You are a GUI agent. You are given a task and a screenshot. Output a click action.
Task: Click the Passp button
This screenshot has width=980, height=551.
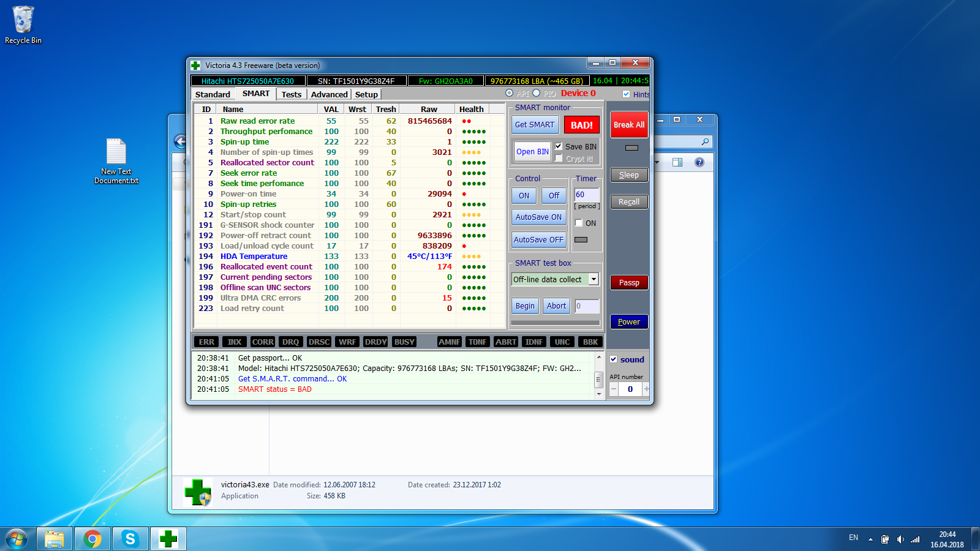point(629,283)
